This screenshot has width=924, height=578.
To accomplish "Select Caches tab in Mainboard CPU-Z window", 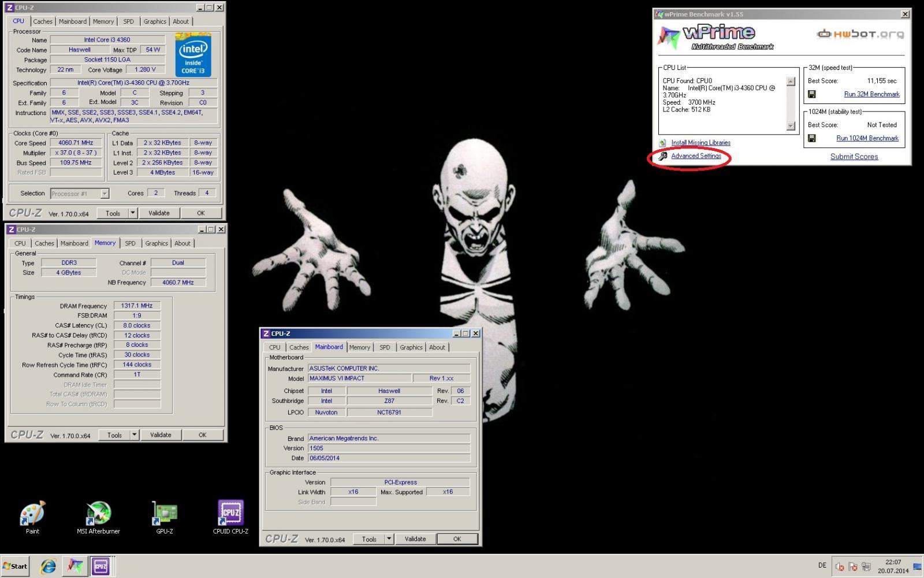I will point(299,347).
